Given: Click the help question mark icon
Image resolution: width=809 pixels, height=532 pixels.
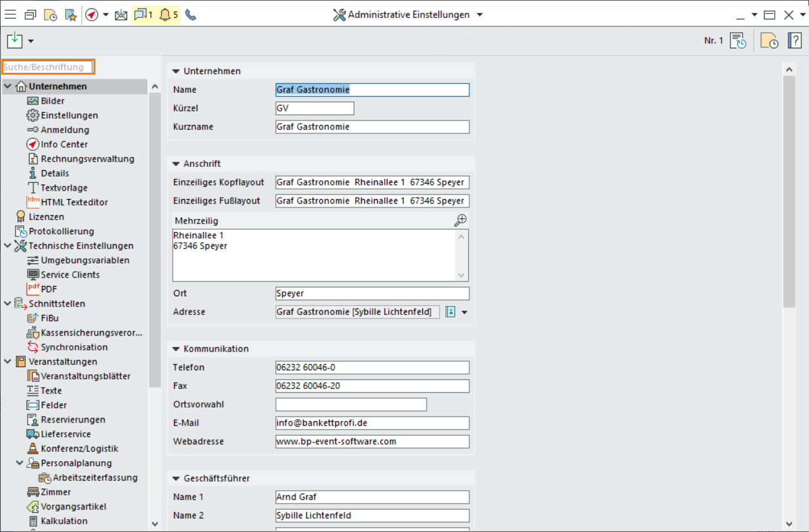Looking at the screenshot, I should 794,41.
